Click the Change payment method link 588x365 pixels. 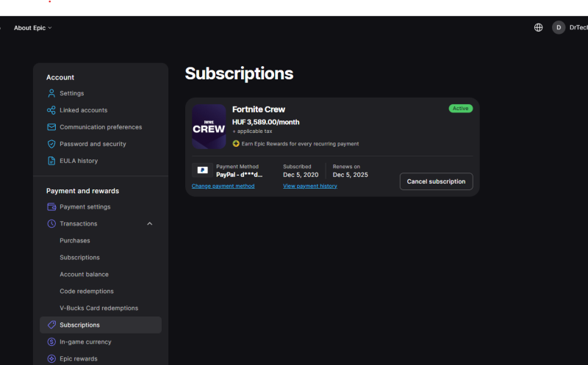tap(223, 186)
